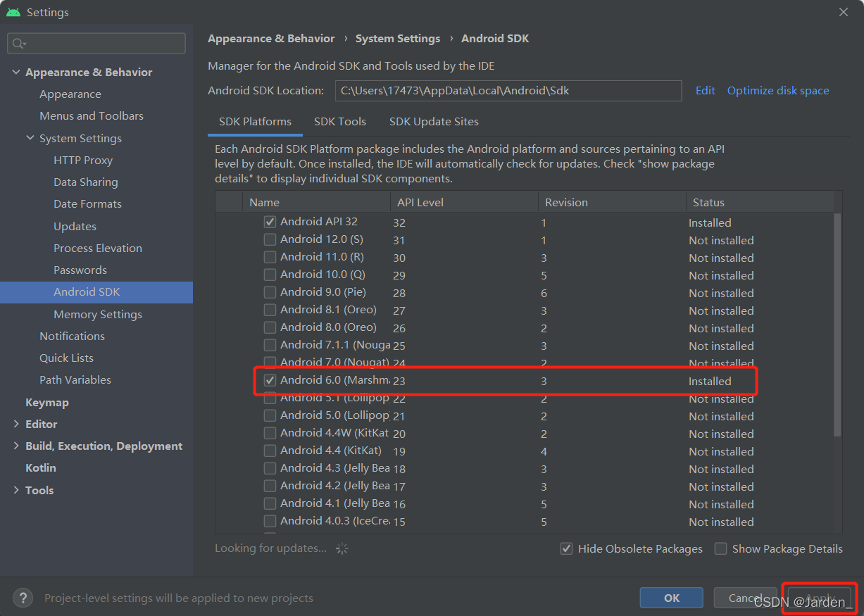
Task: Click Appearance & Behavior in the breadcrumb
Action: [x=271, y=39]
